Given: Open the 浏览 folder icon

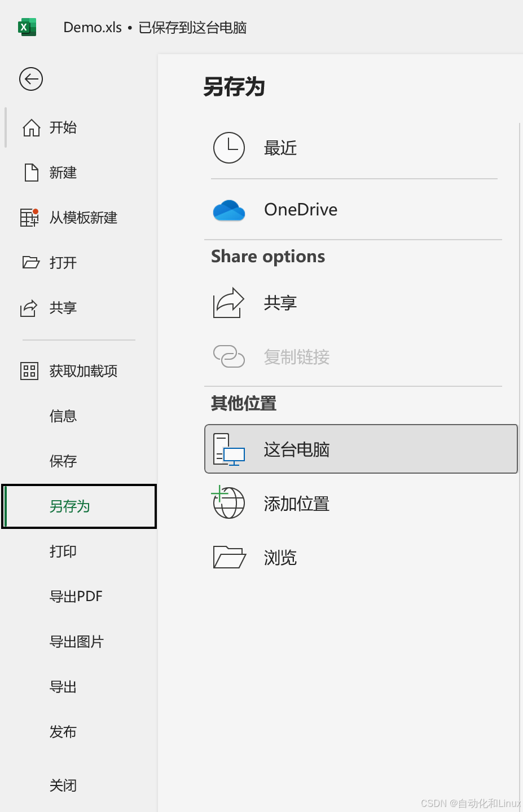Looking at the screenshot, I should (228, 557).
